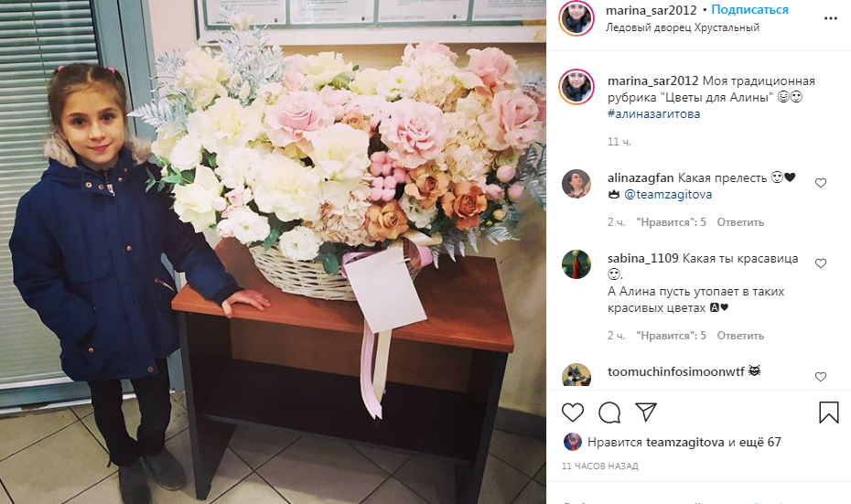Like the post with the heart icon
851x504 pixels.
tap(572, 413)
